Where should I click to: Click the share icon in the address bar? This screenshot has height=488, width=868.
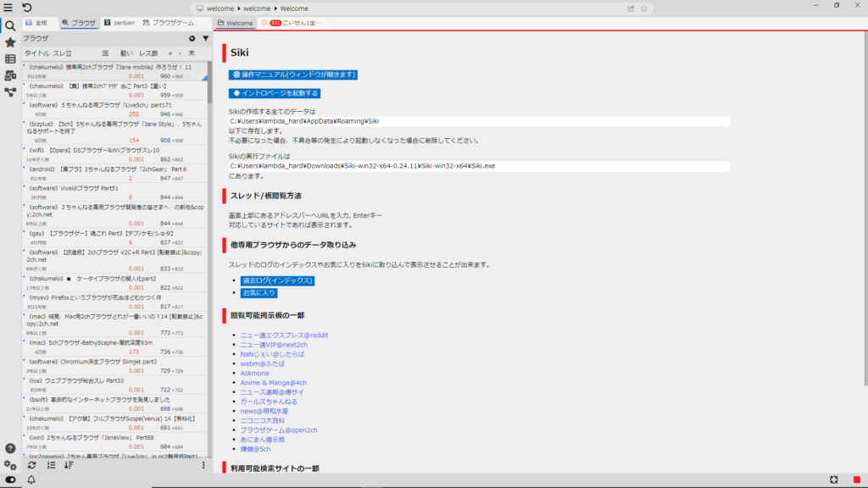click(x=631, y=8)
